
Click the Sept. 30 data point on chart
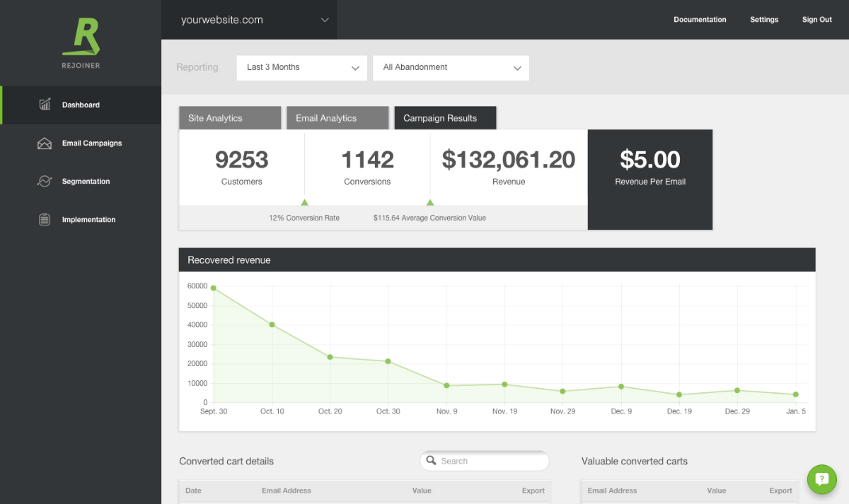[x=214, y=288]
